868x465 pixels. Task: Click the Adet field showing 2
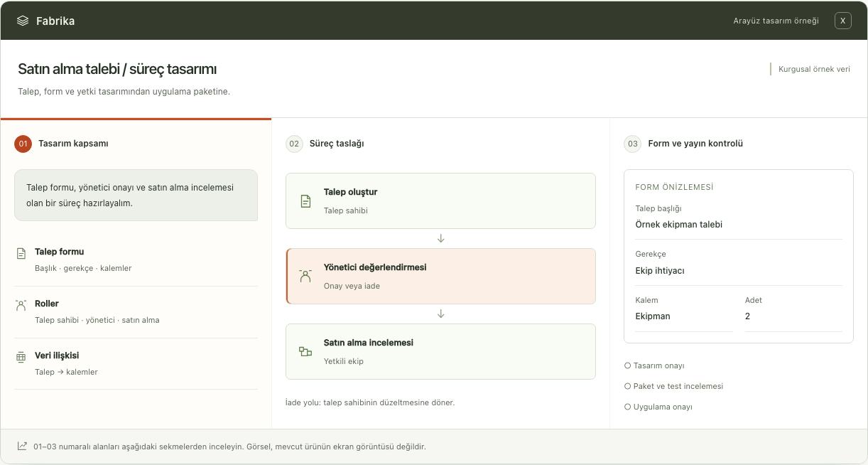[x=793, y=309]
